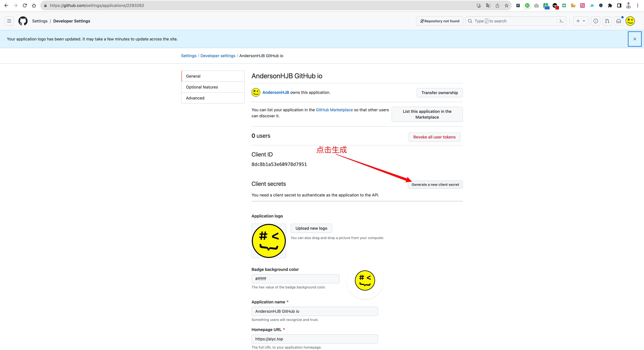The image size is (644, 350).
Task: Open the yellow cat extension
Action: coord(573,5)
